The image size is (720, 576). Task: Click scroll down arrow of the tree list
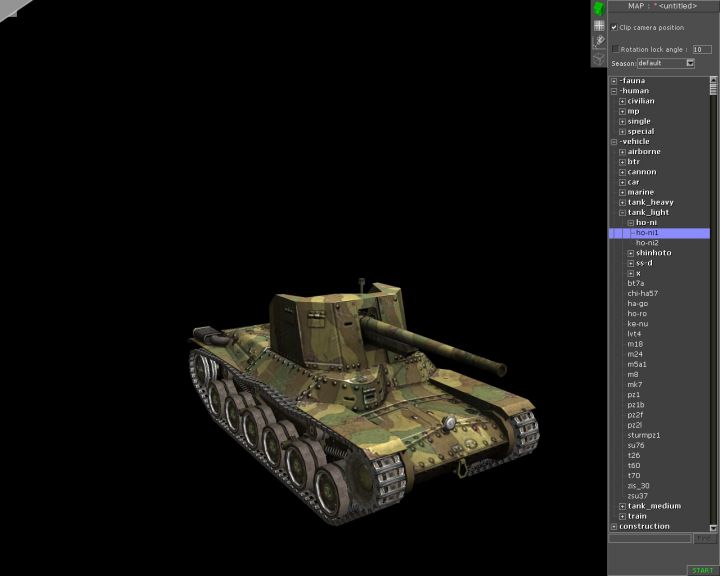[x=714, y=526]
